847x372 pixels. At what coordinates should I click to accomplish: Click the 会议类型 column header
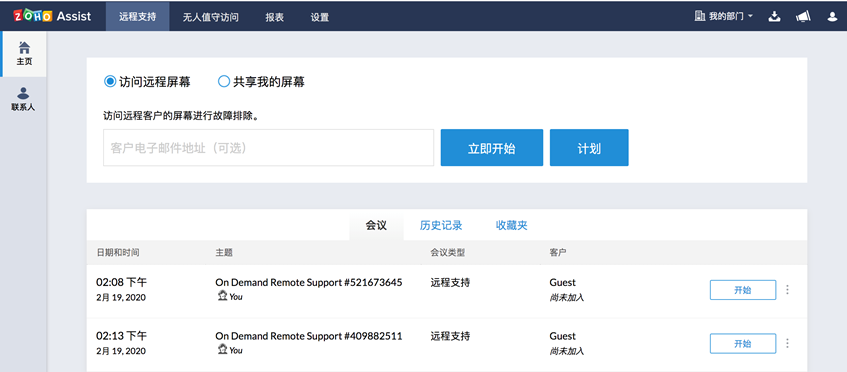(448, 252)
